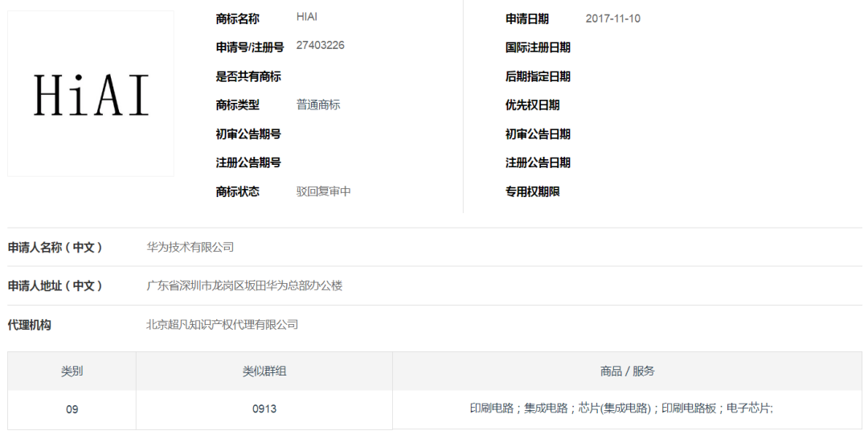
Task: Click the 商品 / 服务 column header
Action: tap(627, 371)
